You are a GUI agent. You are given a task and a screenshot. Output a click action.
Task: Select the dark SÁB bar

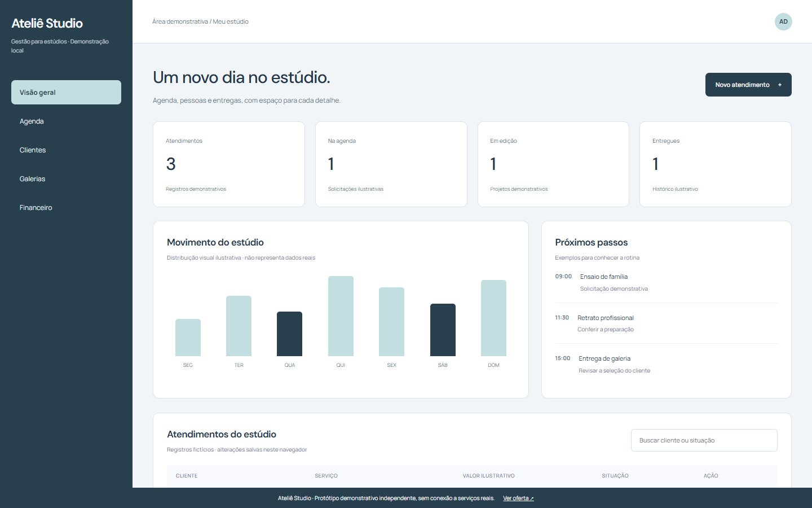[x=443, y=330]
